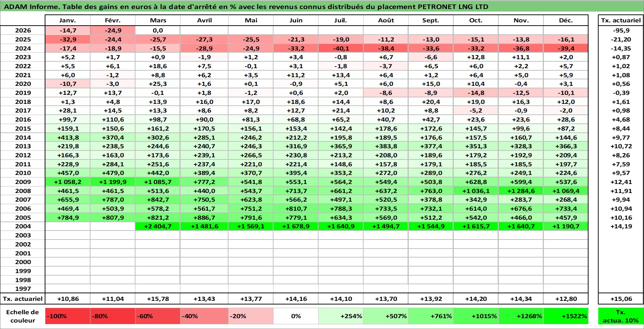Select the cell with value +842,7
The image size is (644, 329).
click(x=158, y=199)
